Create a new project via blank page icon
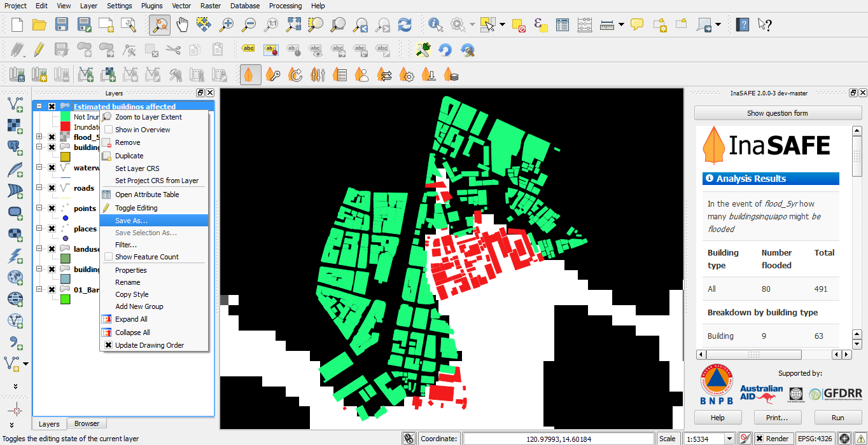The image size is (868, 445). 17,25
